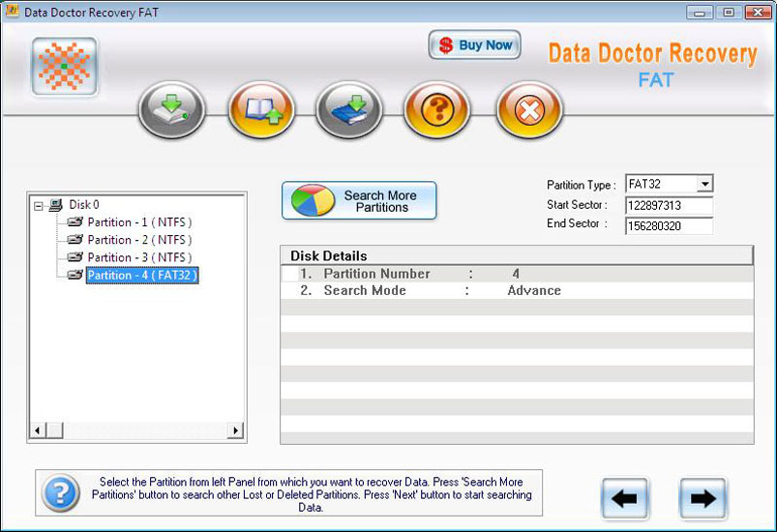This screenshot has width=777, height=532.
Task: Click the Disk 0 computer icon
Action: point(55,204)
